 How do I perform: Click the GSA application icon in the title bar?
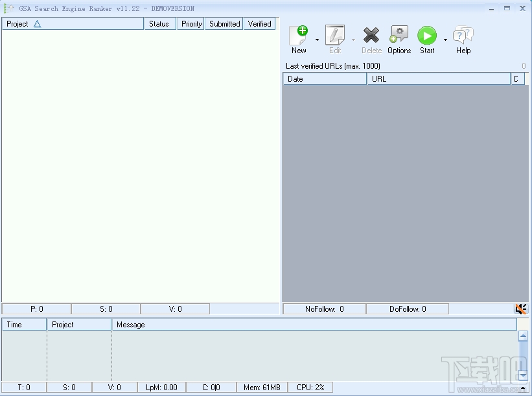[9, 8]
